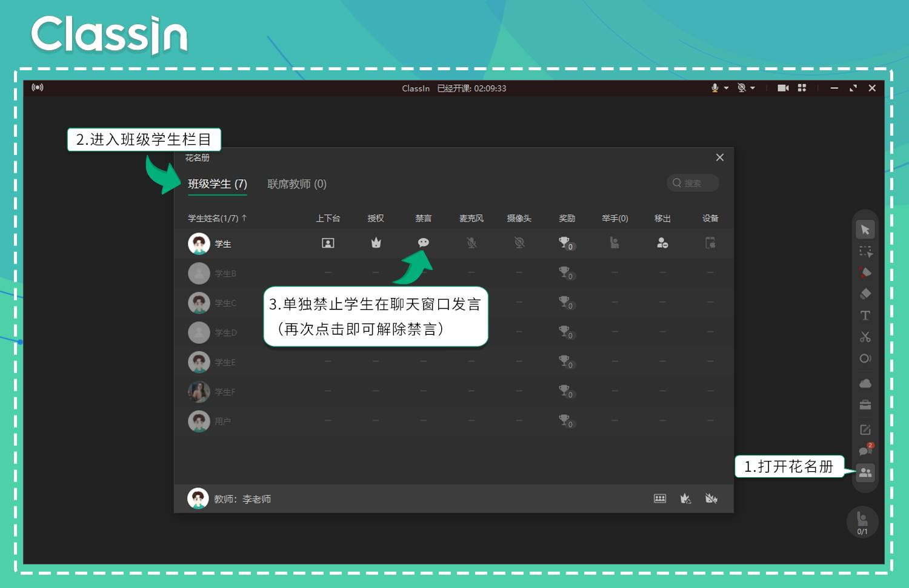Viewport: 909px width, 588px height.
Task: Click the 奖励 column header
Action: pos(567,218)
